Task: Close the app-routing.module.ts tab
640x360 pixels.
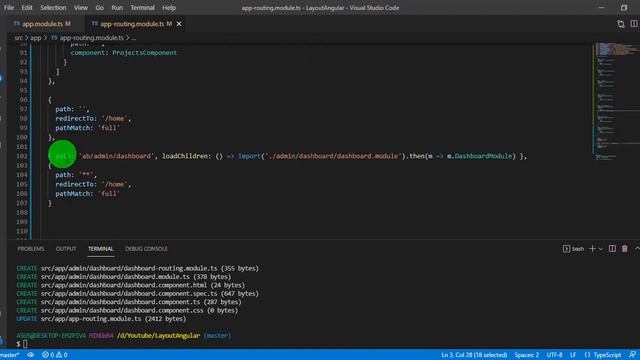Action: (x=179, y=24)
